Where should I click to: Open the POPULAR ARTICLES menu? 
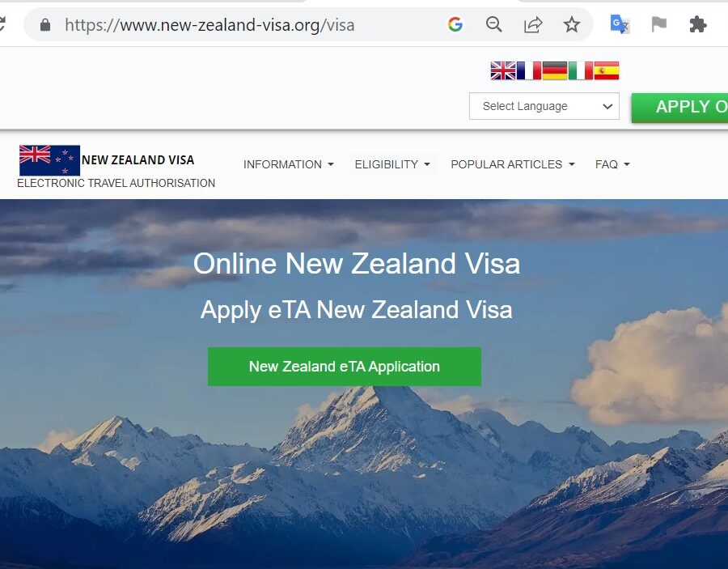(x=513, y=164)
